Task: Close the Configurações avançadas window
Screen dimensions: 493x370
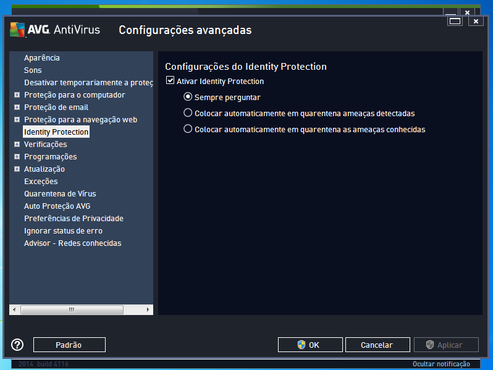Action: click(476, 21)
